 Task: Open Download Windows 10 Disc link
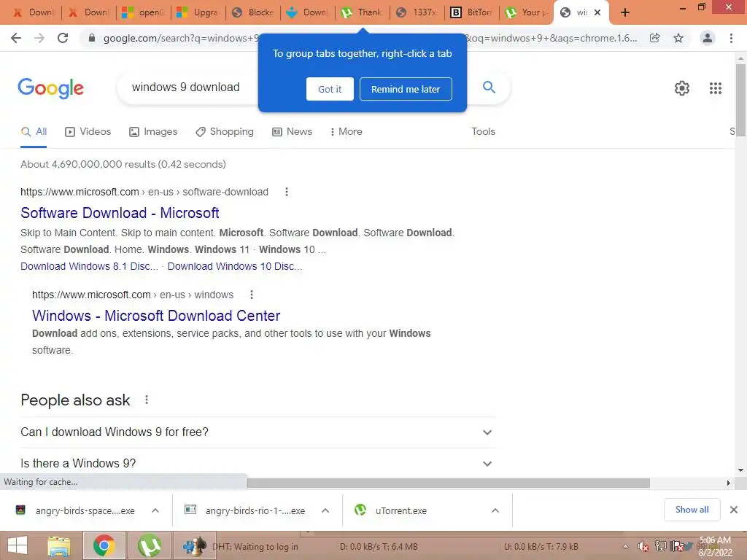click(234, 266)
